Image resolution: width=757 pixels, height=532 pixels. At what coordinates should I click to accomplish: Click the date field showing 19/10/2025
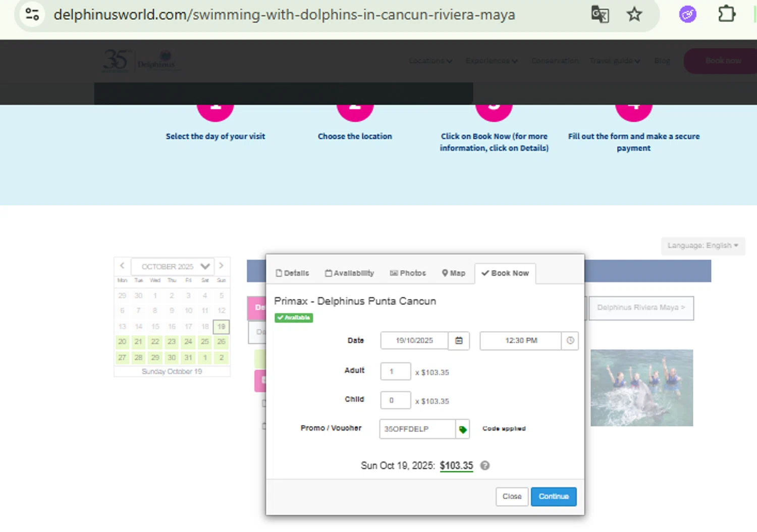(x=414, y=341)
